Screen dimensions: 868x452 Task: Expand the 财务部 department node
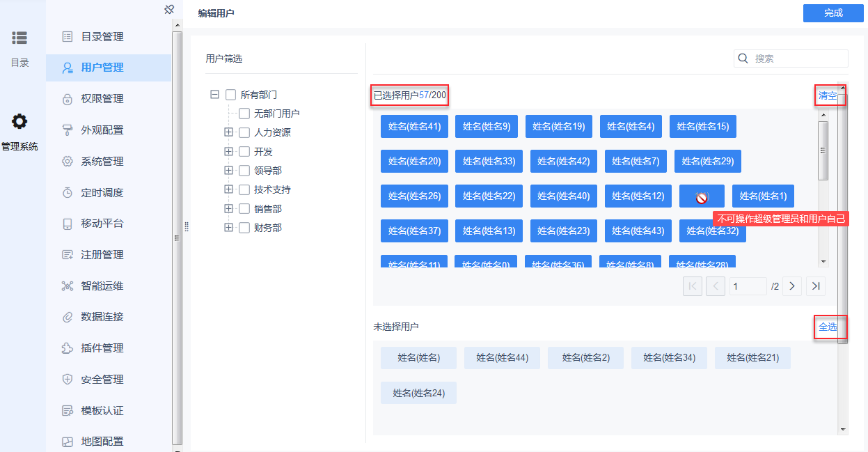[229, 226]
